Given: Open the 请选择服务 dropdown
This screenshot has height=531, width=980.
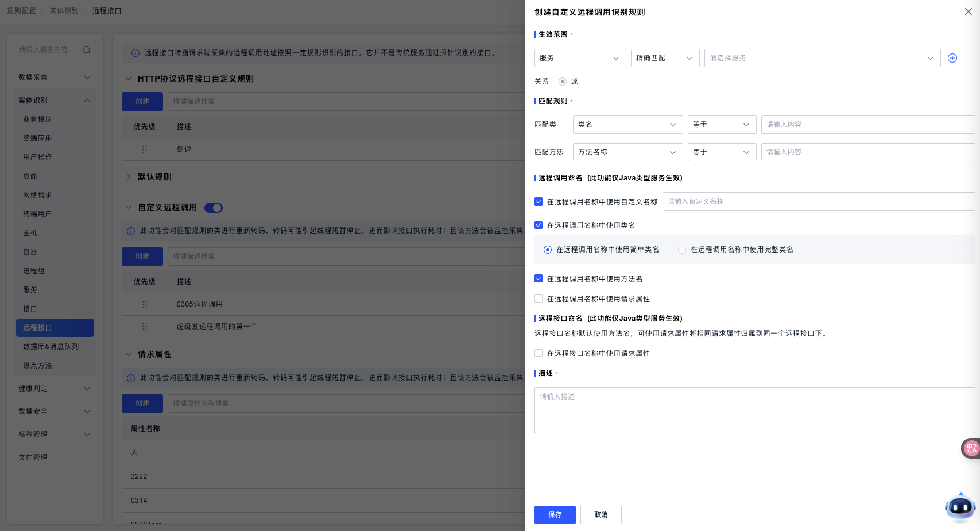Looking at the screenshot, I should pyautogui.click(x=822, y=58).
